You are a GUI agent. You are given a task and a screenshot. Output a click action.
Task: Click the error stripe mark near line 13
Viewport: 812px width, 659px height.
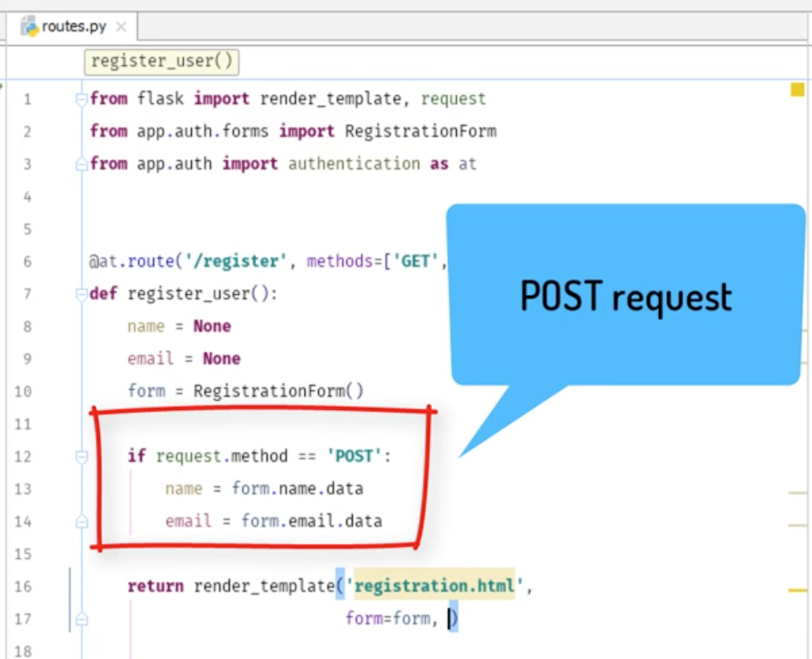[797, 493]
